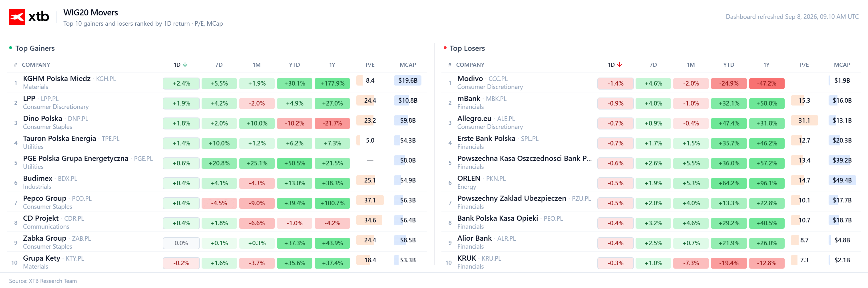Sort Top Gainers by 7D column
The height and width of the screenshot is (288, 868).
tap(219, 65)
